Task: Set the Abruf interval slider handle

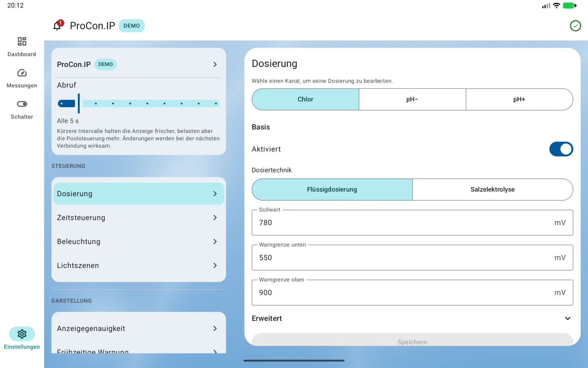Action: 79,103
